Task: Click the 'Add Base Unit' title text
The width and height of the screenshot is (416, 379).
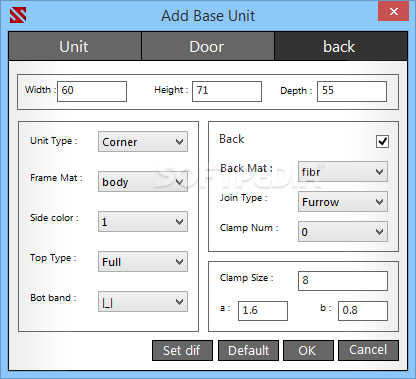Action: [208, 16]
